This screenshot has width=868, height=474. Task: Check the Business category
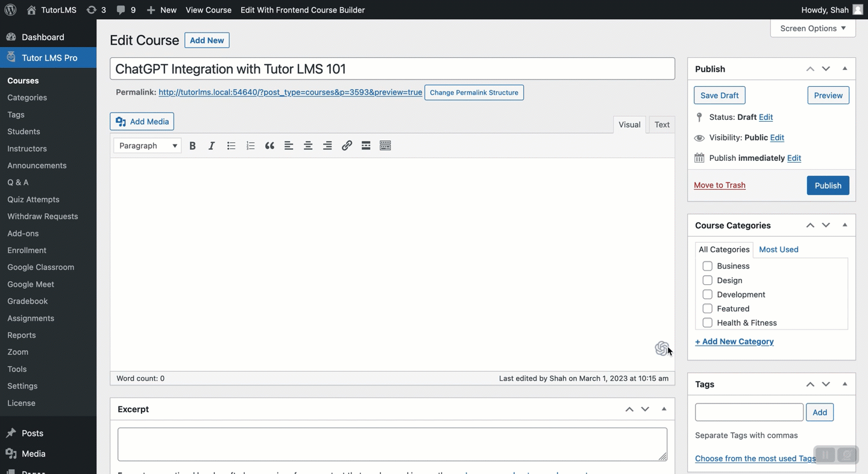pos(707,266)
